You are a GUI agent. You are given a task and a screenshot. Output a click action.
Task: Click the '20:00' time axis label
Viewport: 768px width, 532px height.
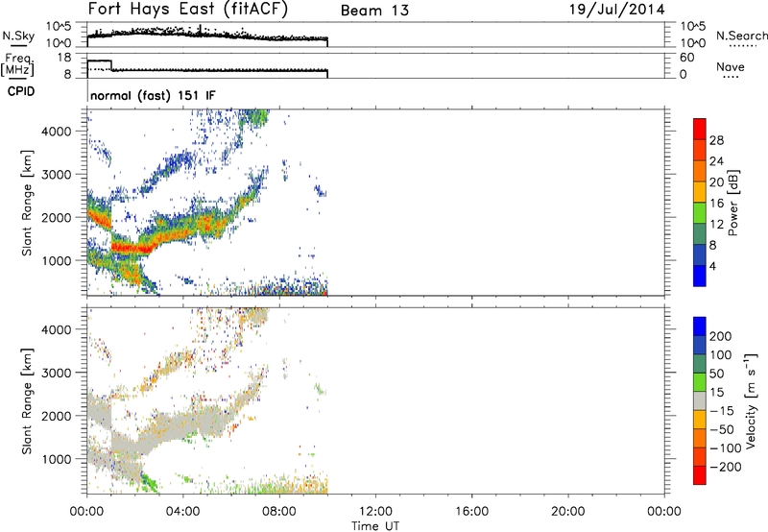coord(568,512)
